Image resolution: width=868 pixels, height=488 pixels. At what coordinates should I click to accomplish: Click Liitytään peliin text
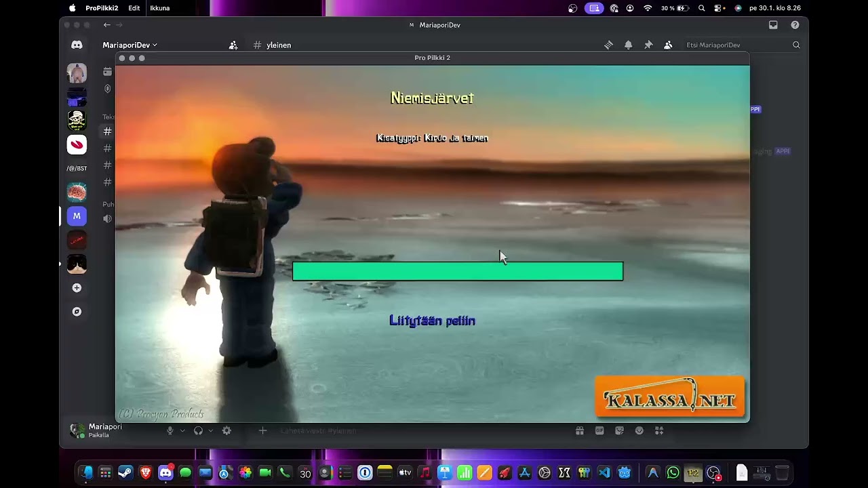pyautogui.click(x=433, y=321)
